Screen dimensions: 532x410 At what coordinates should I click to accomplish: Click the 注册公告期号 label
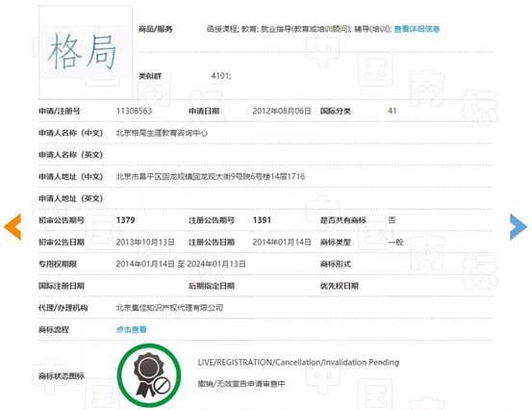[x=212, y=220]
